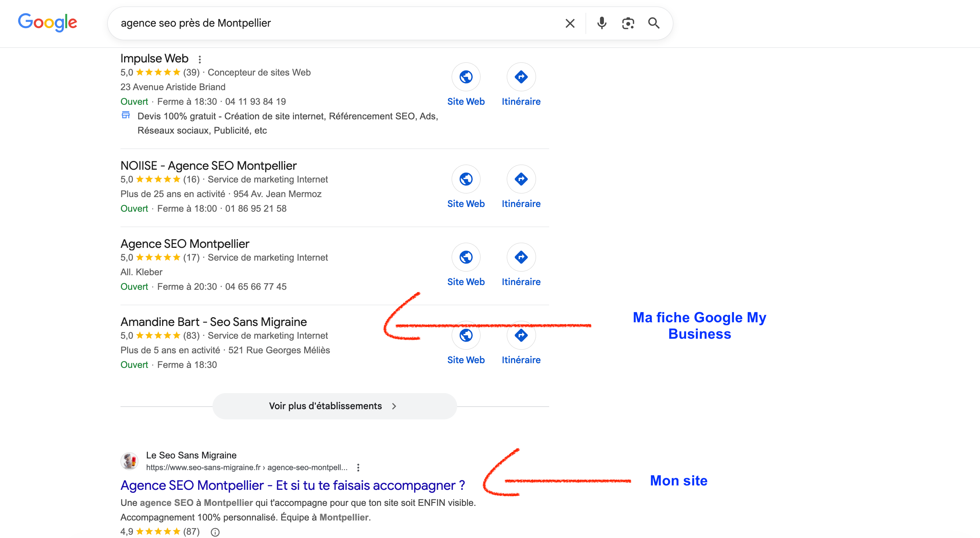Open NOIISE website globe icon
This screenshot has width=980, height=538.
pos(466,179)
